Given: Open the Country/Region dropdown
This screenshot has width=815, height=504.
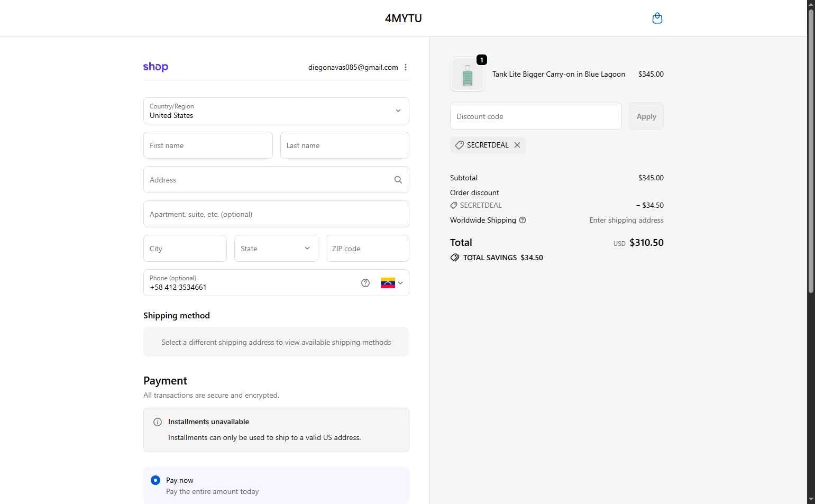Looking at the screenshot, I should [x=276, y=111].
